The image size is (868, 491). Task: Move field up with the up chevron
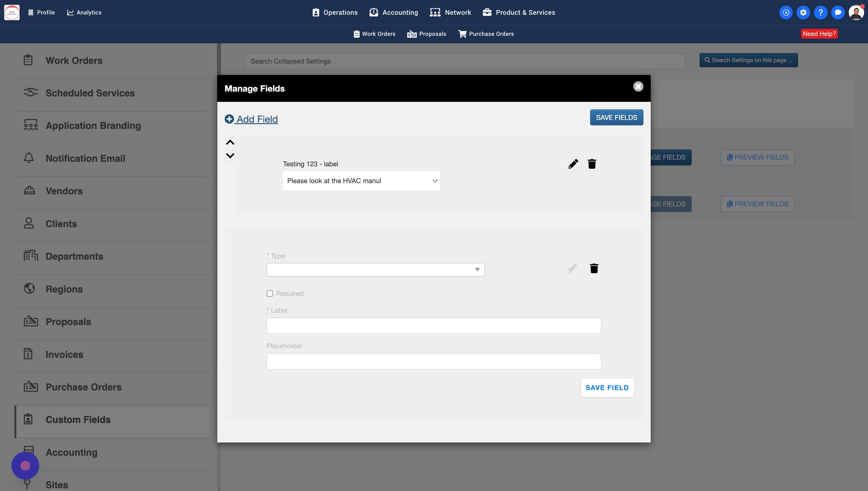pyautogui.click(x=230, y=142)
